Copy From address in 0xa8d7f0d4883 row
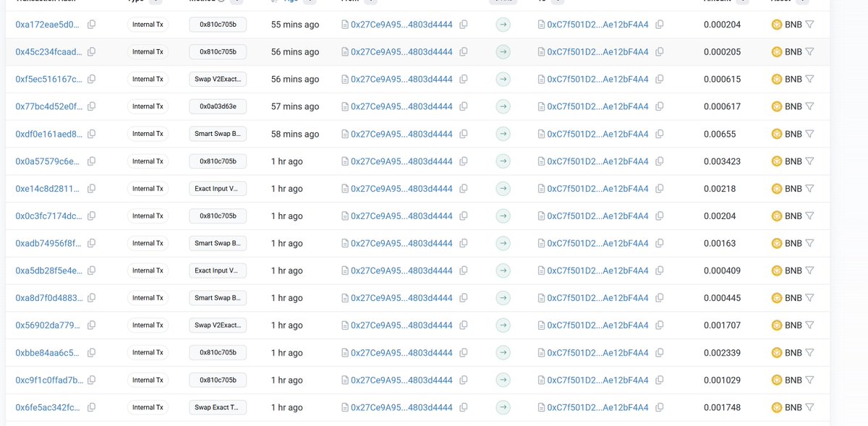Screen dimensions: 868x426 coord(463,298)
